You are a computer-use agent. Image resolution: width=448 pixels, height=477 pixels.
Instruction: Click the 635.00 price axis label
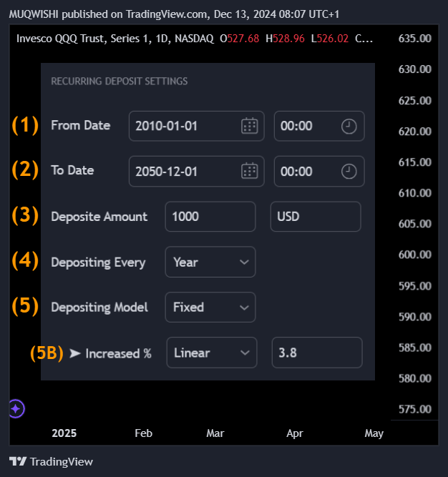pyautogui.click(x=415, y=39)
